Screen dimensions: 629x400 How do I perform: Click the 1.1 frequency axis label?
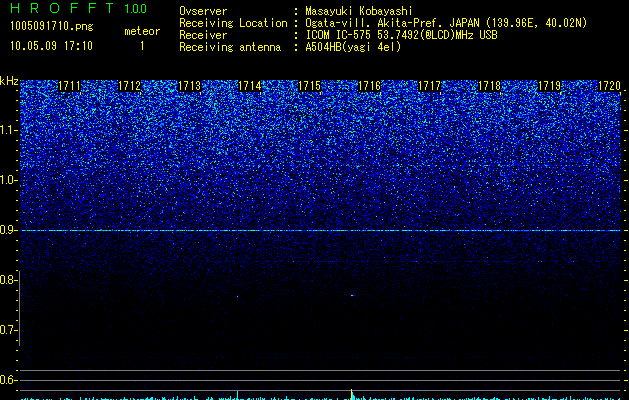8,130
